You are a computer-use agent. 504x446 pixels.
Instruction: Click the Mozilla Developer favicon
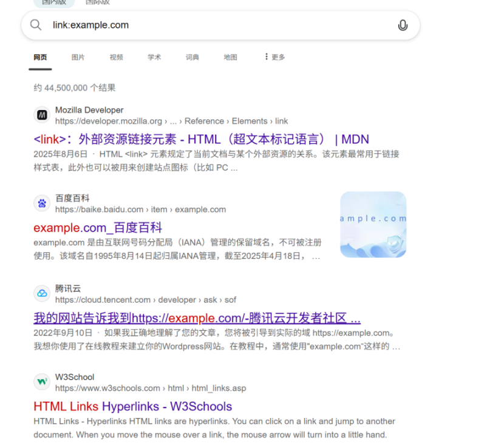[x=42, y=115]
